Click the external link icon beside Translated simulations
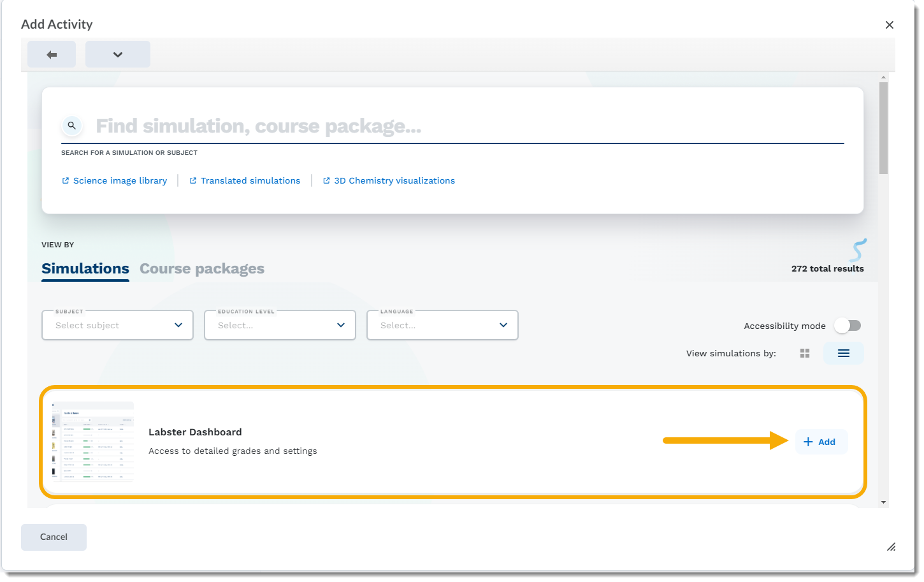Screen dimensions: 924x582 (192, 180)
